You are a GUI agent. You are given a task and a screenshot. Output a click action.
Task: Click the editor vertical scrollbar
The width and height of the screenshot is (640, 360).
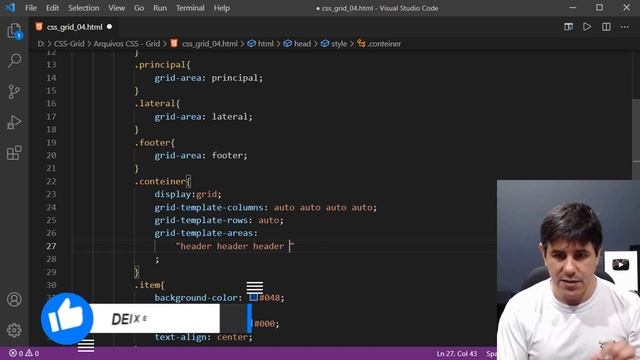(636, 139)
